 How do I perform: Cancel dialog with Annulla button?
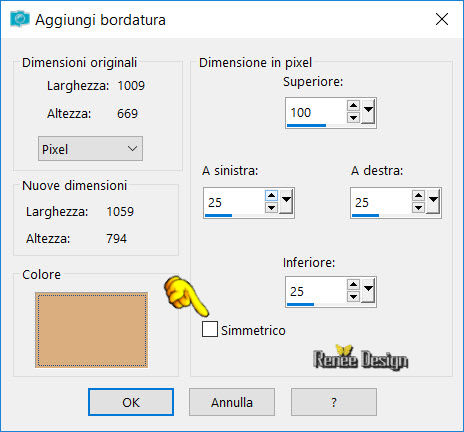(232, 402)
